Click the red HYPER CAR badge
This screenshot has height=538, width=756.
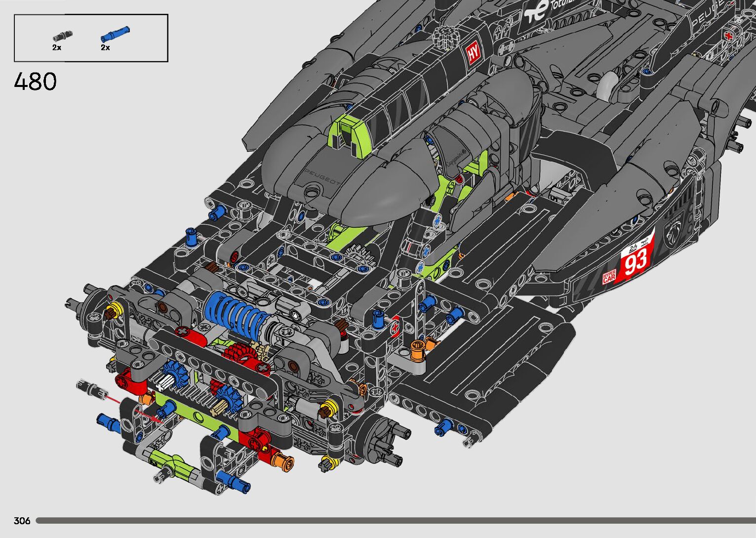(x=609, y=277)
